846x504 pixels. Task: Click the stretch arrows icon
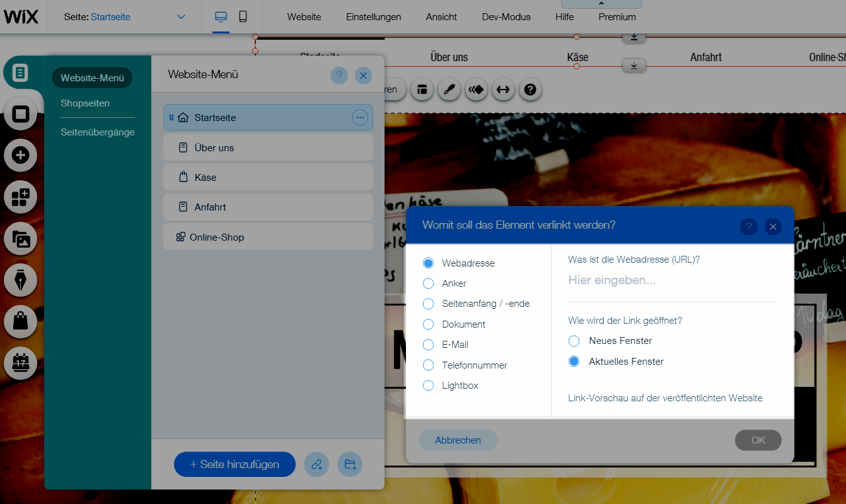click(x=503, y=89)
